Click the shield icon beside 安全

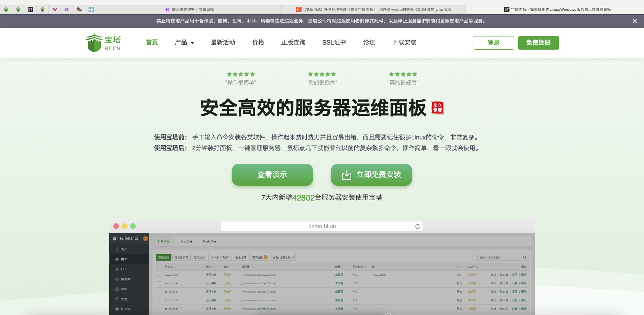click(117, 299)
